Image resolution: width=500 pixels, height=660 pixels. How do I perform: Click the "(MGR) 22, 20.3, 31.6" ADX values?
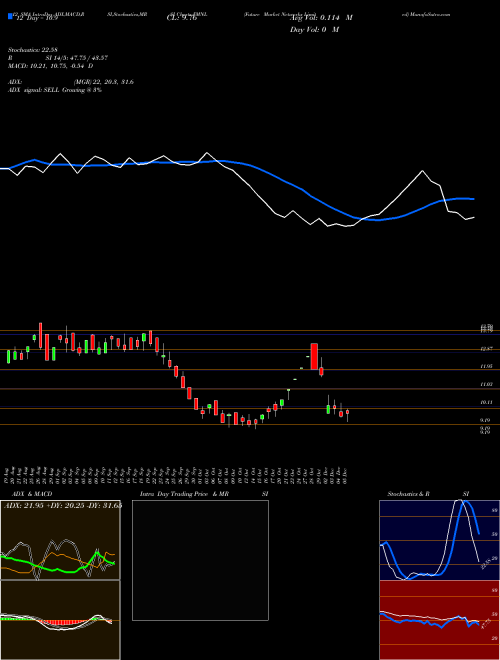click(x=104, y=82)
